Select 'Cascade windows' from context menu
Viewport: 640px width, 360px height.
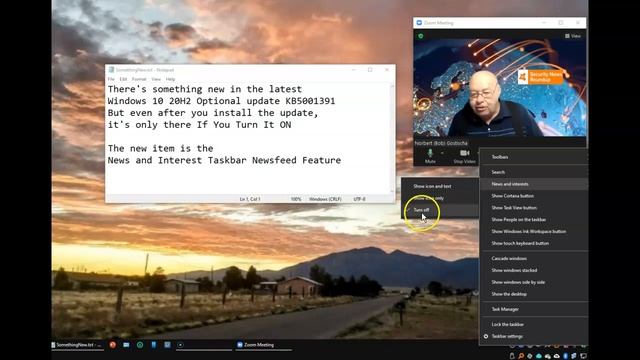click(x=534, y=258)
